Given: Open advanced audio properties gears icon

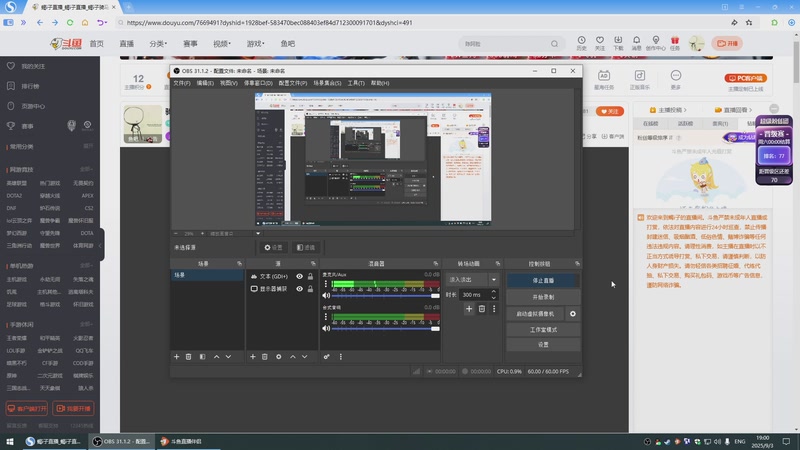Looking at the screenshot, I should click(327, 357).
